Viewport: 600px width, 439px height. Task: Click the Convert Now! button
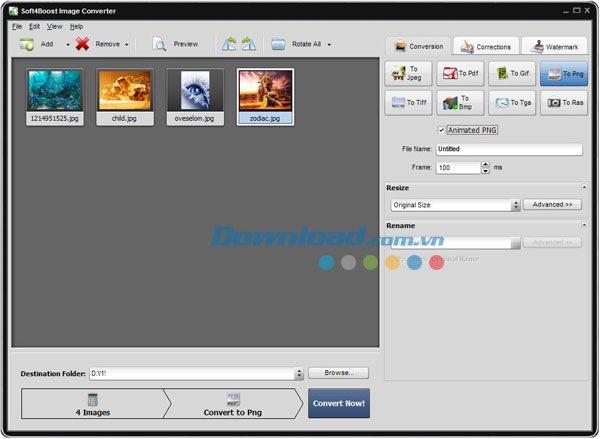[x=339, y=403]
